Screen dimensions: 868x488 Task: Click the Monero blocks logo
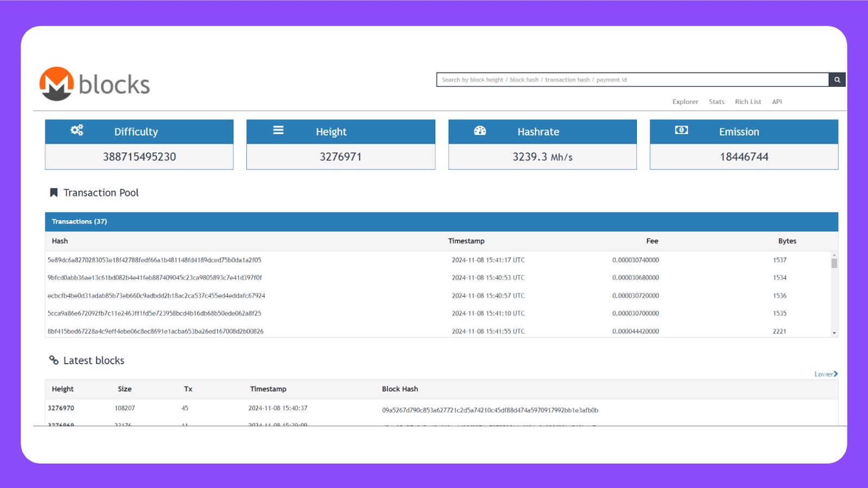pyautogui.click(x=95, y=84)
